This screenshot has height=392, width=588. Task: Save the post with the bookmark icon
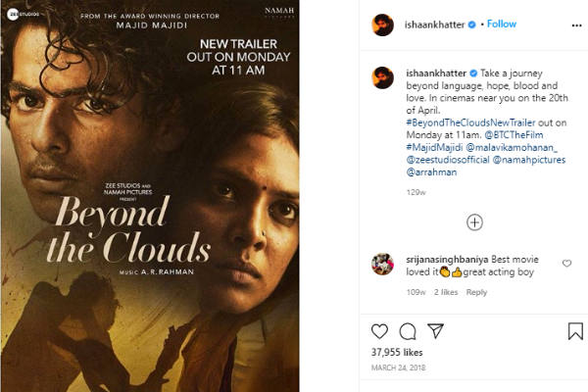coord(575,332)
